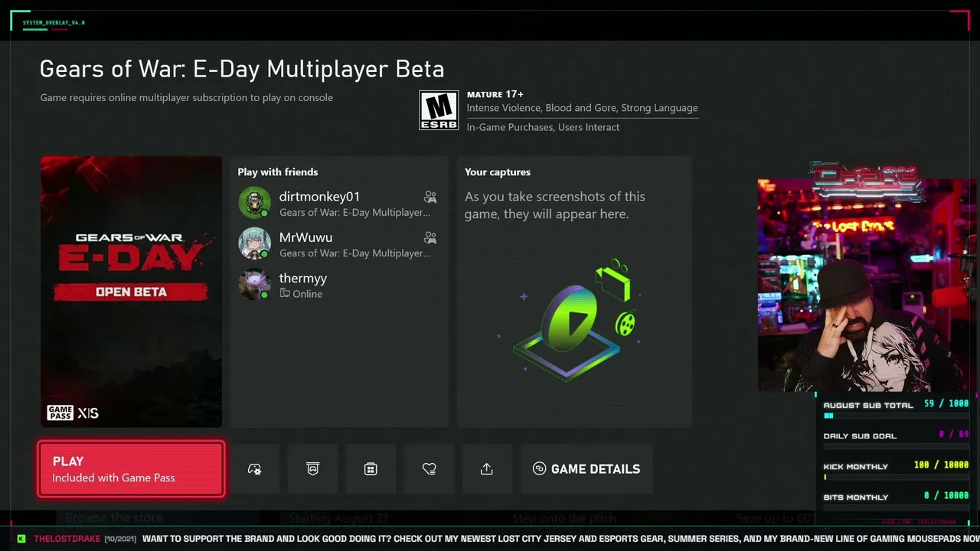
Task: Open Manage game and add-ons controller icon
Action: click(x=255, y=469)
